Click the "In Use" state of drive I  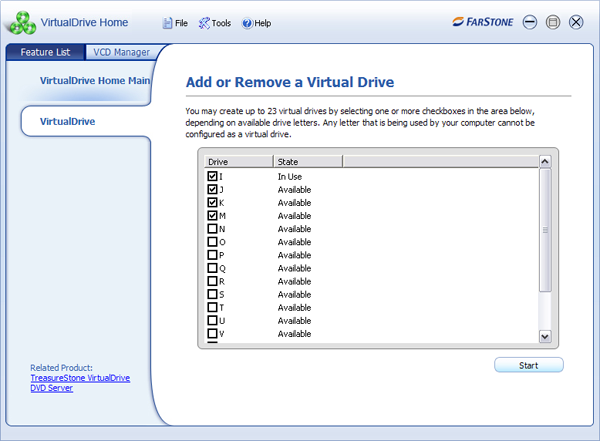pyautogui.click(x=290, y=176)
